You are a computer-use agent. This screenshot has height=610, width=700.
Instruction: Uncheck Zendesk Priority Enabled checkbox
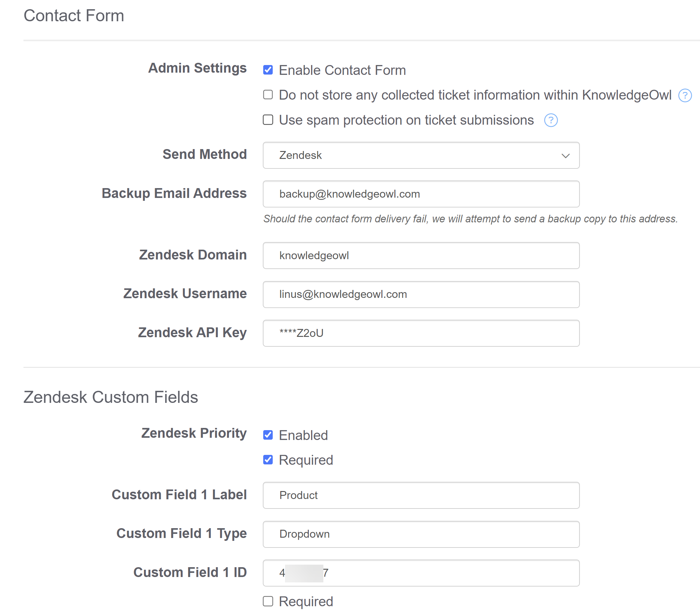[268, 435]
